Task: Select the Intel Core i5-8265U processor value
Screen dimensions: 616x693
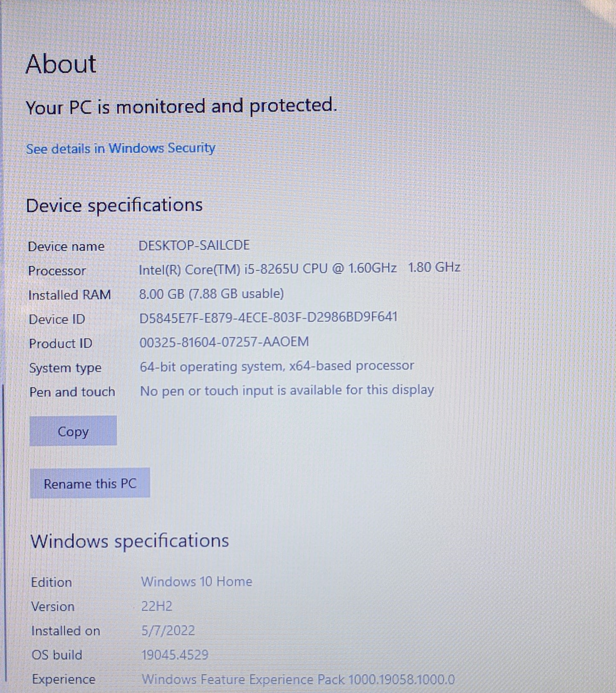Action: point(299,269)
